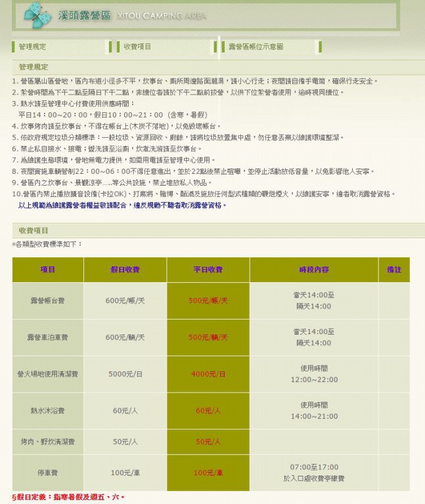Select the 管理規定 section heading
This screenshot has height=504, width=425.
coord(34,67)
